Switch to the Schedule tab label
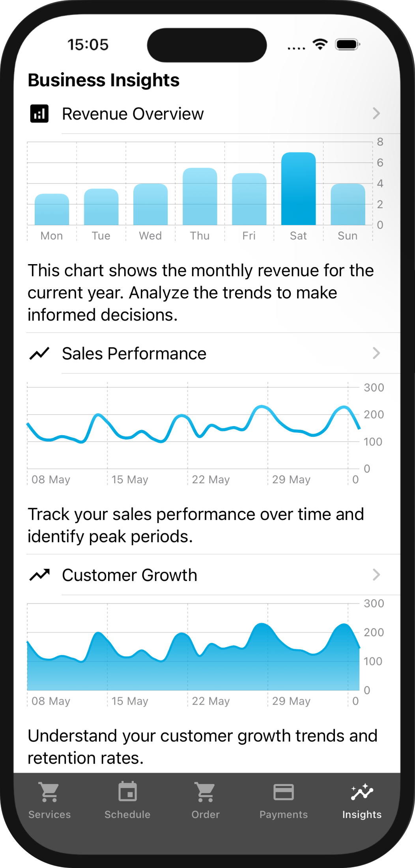Viewport: 415px width, 868px height. coord(127,814)
